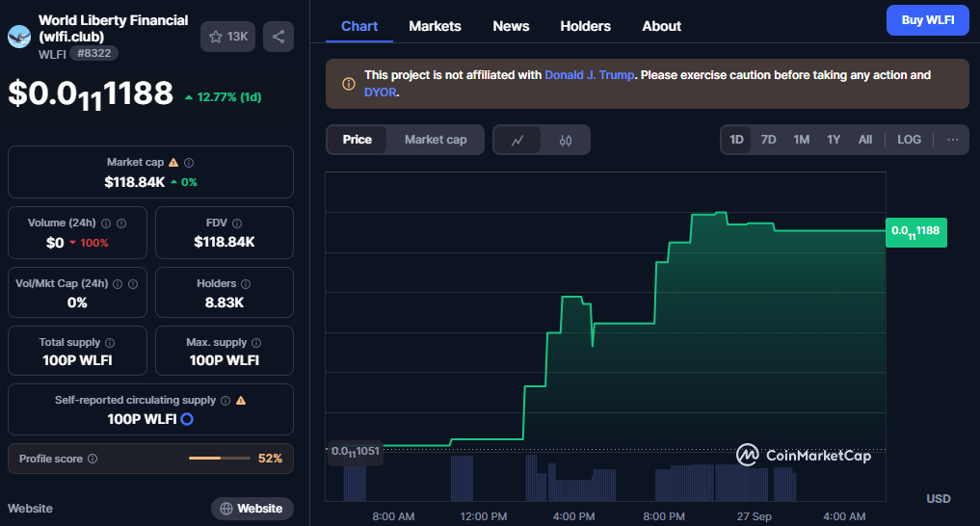Switch to candlestick chart icon
The image size is (980, 526).
pos(566,140)
